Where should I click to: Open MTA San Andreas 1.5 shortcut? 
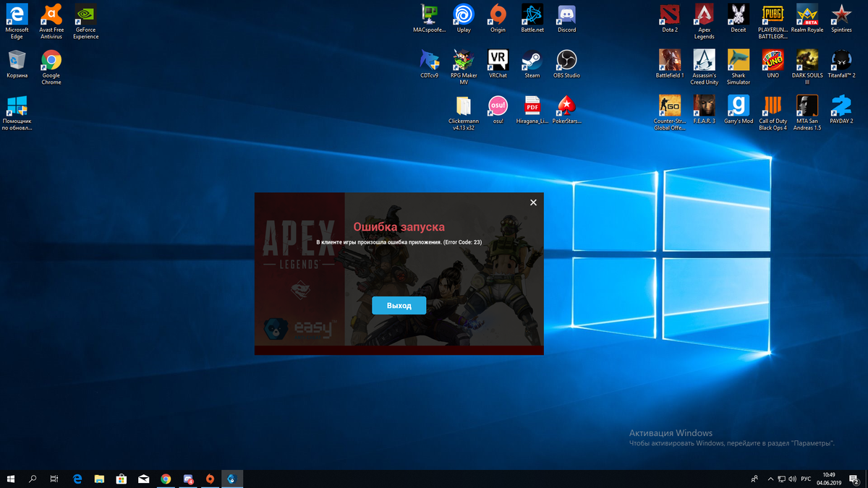[x=807, y=113]
